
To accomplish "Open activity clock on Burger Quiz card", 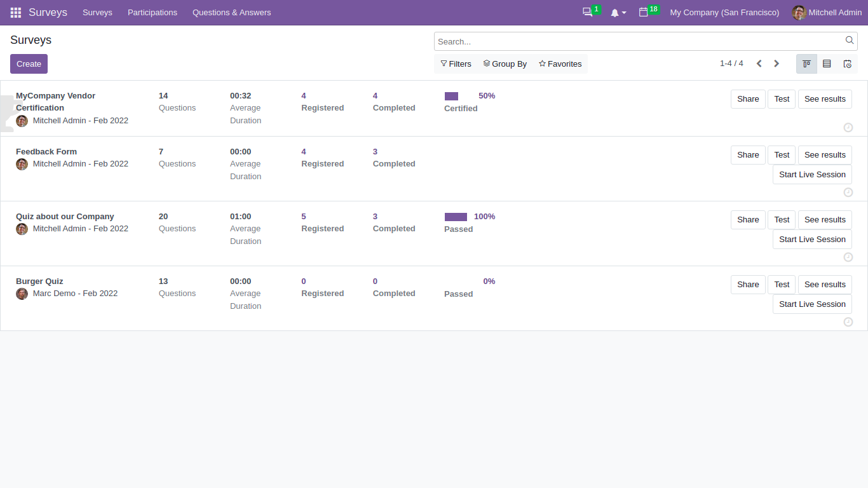I will point(848,322).
